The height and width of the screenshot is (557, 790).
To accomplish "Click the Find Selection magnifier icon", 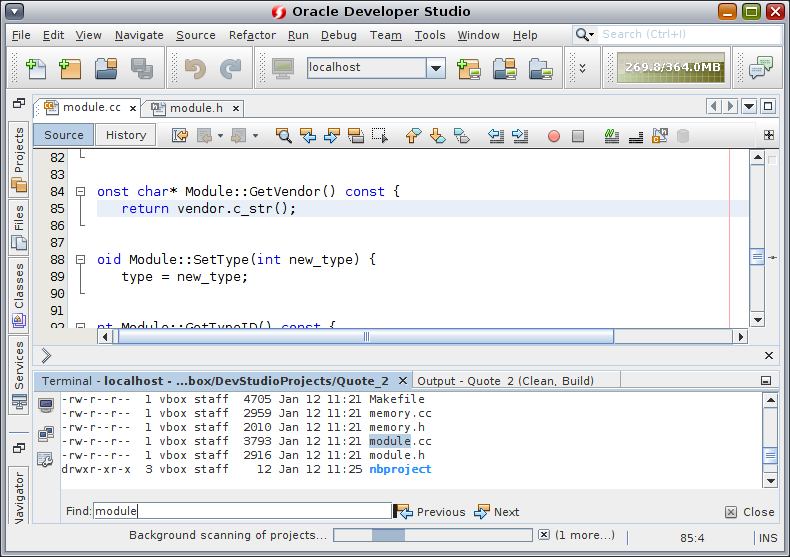I will point(283,135).
